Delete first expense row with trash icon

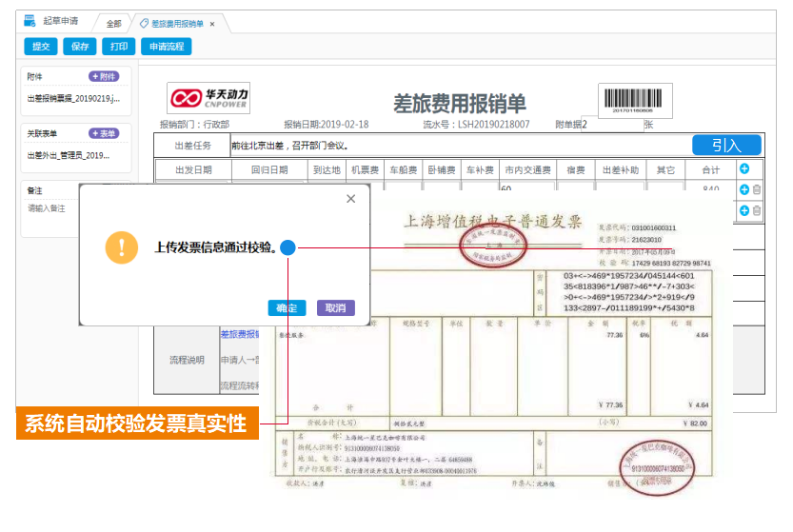pos(757,189)
